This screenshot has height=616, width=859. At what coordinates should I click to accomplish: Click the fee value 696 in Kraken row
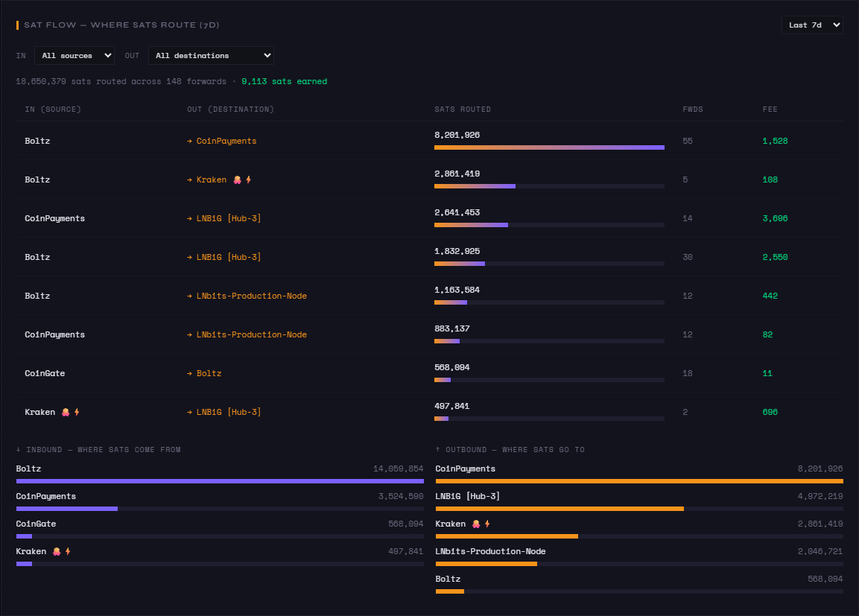(x=770, y=413)
